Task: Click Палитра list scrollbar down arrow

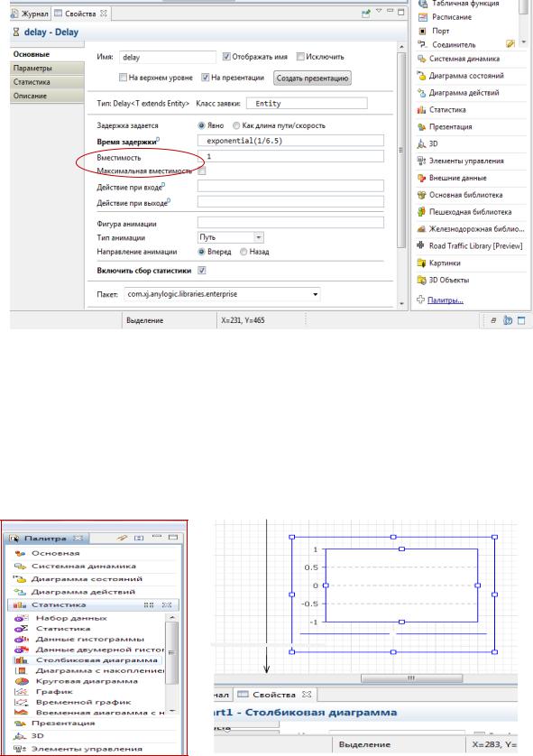Action: coord(171,711)
